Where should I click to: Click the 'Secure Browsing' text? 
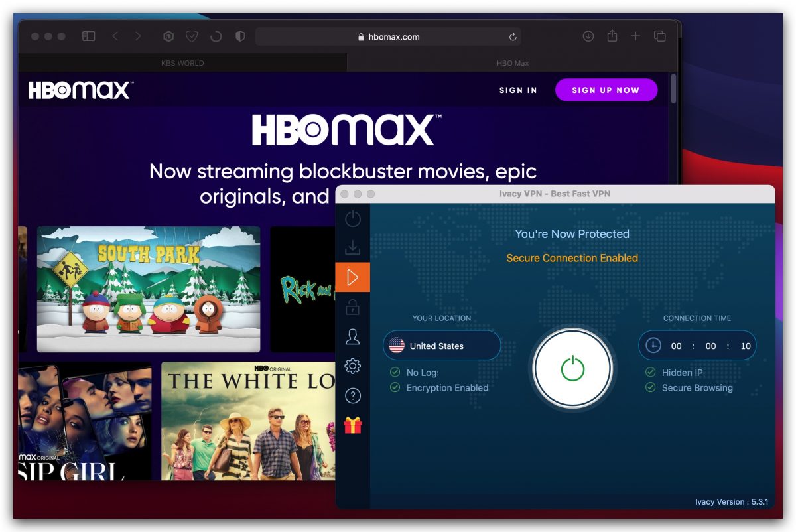[697, 388]
